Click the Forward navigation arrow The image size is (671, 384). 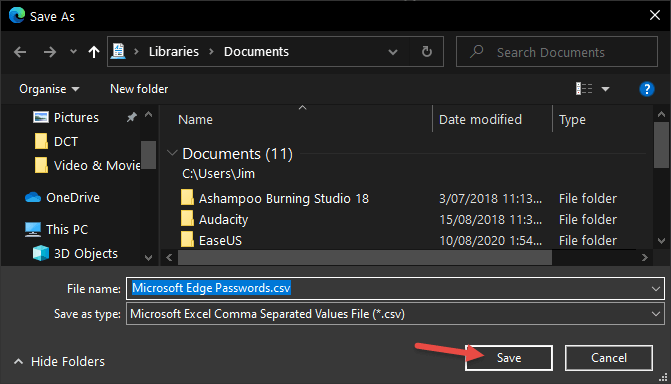click(50, 52)
